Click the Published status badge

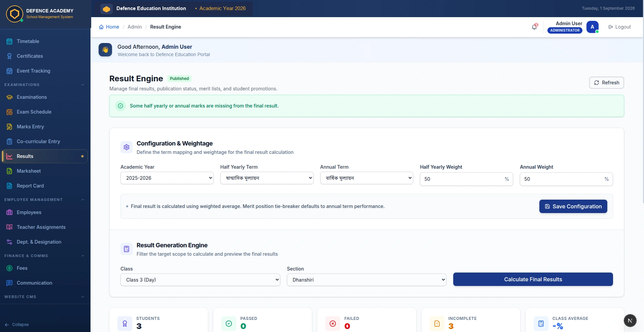[179, 79]
